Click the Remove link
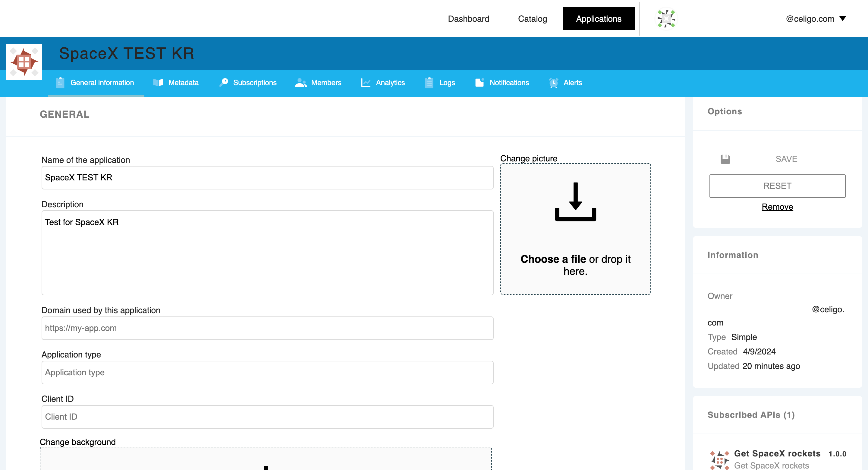Screen dimensions: 868x470 [x=777, y=207]
